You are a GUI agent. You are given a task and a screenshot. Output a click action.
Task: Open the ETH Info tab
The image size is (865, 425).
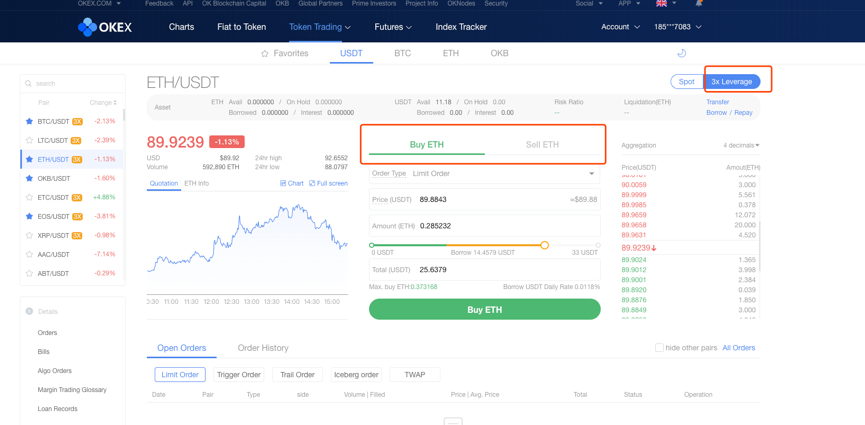tap(196, 183)
